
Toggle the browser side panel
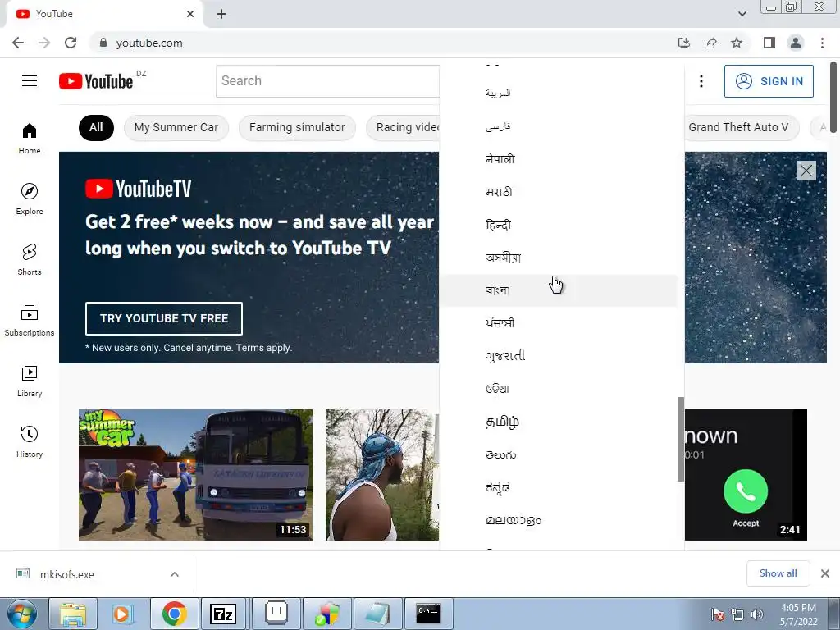[x=769, y=43]
